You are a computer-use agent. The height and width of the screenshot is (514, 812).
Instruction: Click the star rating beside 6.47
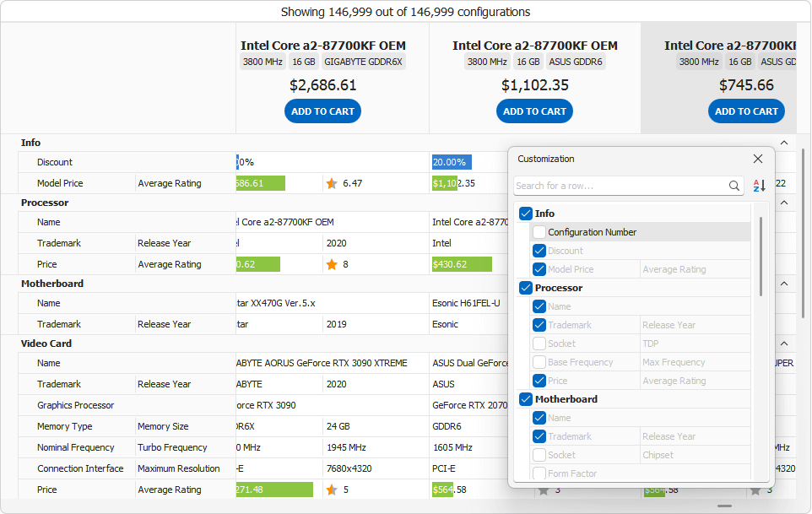pos(330,182)
